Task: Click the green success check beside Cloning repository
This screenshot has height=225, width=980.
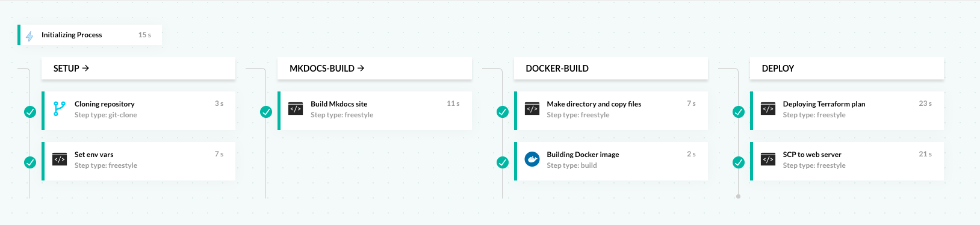Action: 30,112
